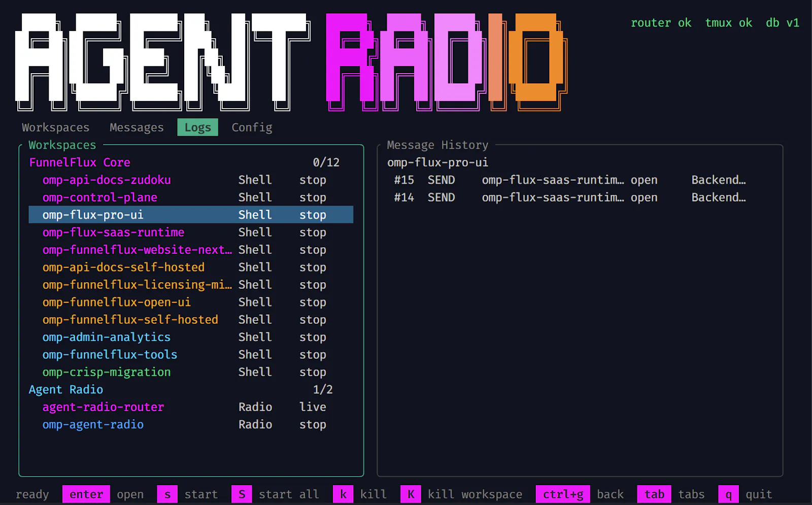Screen dimensions: 812x505
Task: Click the db v1 status indicator
Action: [783, 23]
